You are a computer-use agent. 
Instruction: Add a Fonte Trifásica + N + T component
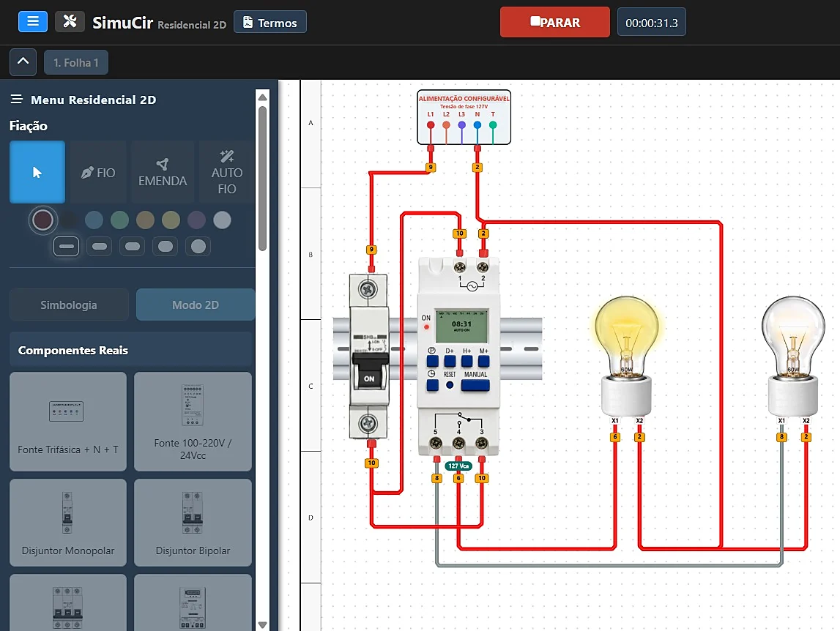click(68, 422)
